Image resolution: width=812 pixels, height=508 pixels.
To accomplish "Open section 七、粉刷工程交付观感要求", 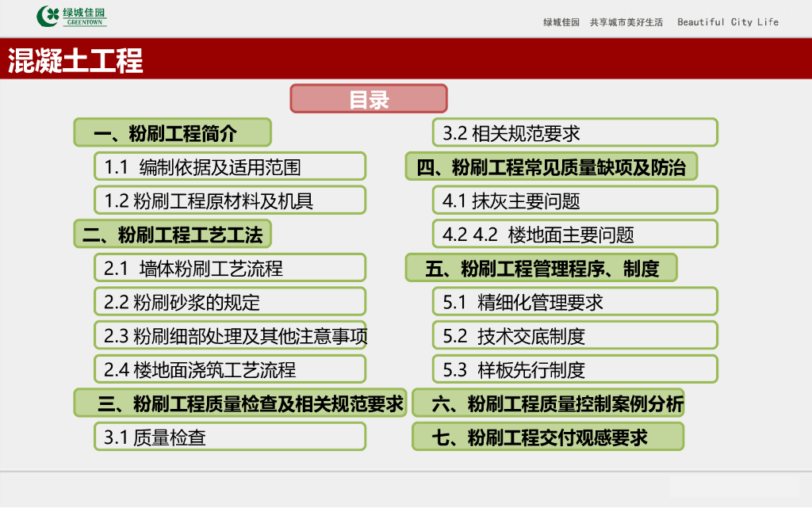I will (x=548, y=437).
